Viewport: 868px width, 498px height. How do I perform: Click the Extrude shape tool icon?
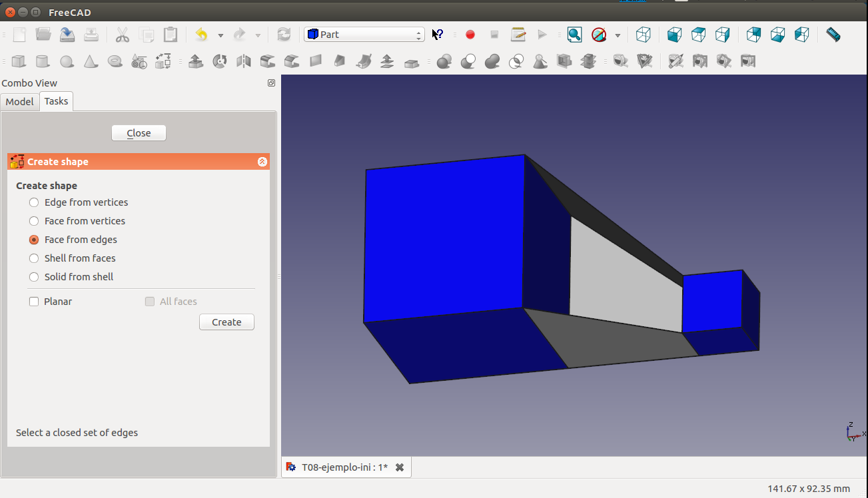pos(196,62)
